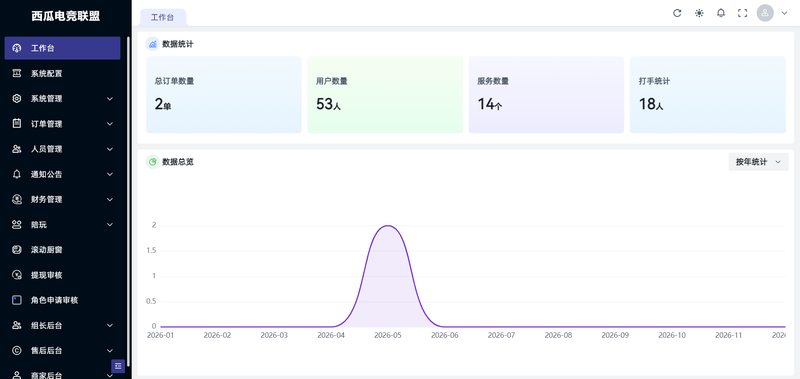The width and height of the screenshot is (800, 379).
Task: Expand the 陪玩 submenu chevron
Action: point(110,224)
